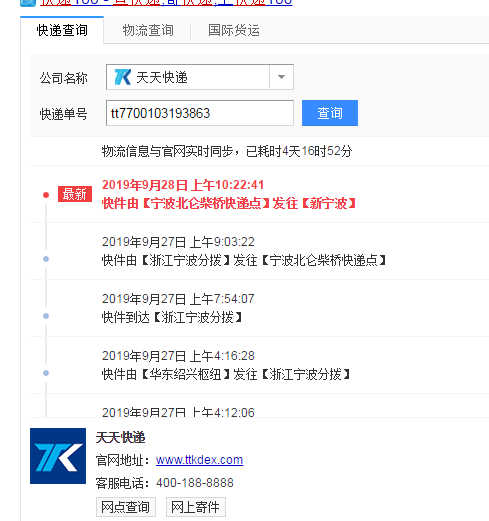Expand the company name dropdown arrow
The image size is (489, 521).
click(x=281, y=77)
